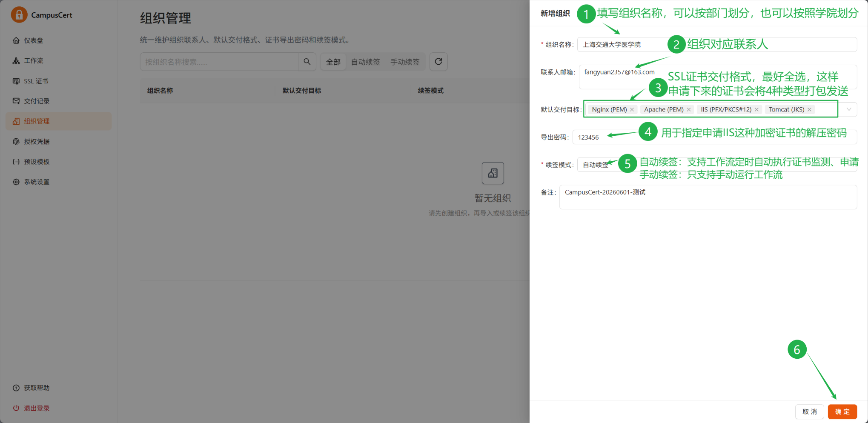Click the 组织名称 column header

click(x=160, y=91)
